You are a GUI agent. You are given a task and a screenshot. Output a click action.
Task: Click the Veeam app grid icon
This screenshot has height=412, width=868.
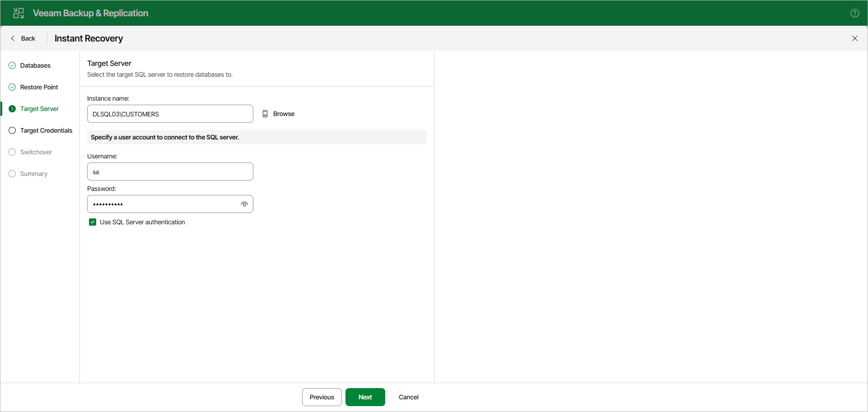click(x=19, y=13)
